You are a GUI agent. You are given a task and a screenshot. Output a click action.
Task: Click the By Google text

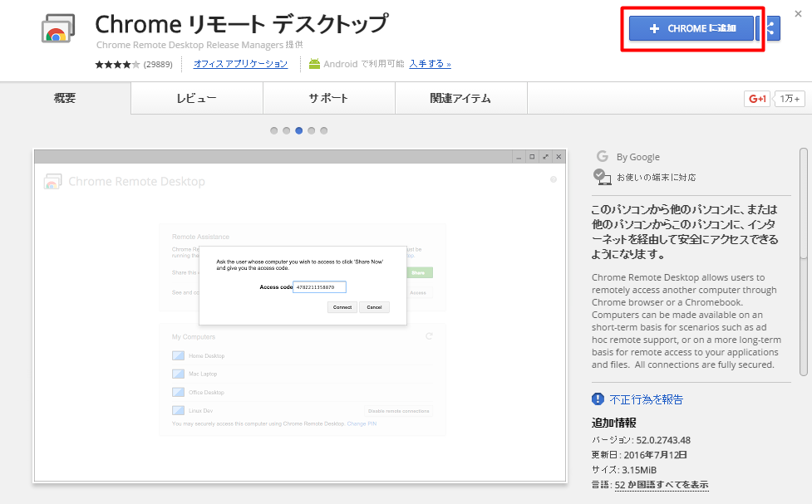pyautogui.click(x=638, y=157)
